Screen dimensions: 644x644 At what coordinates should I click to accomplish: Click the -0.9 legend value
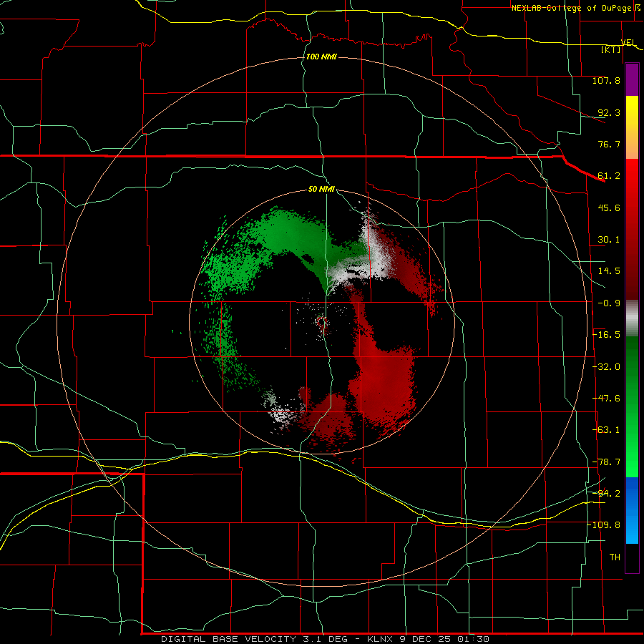[x=609, y=303]
